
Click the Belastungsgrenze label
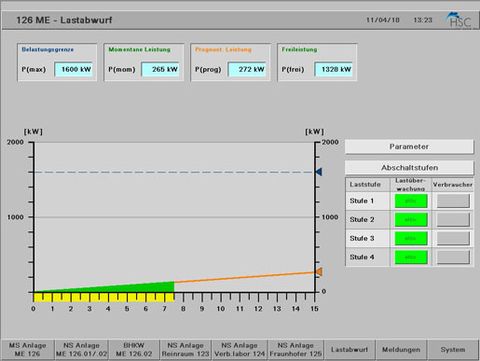[48, 49]
